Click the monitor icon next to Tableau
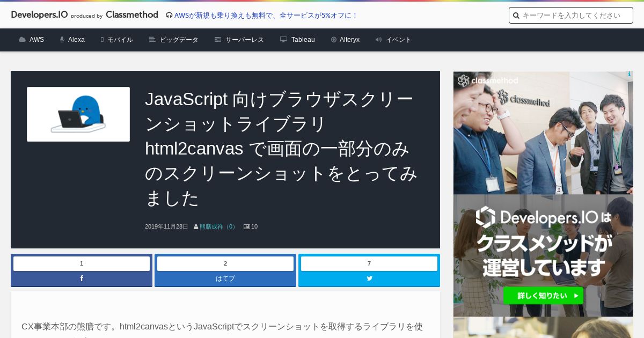The height and width of the screenshot is (338, 644). tap(283, 40)
